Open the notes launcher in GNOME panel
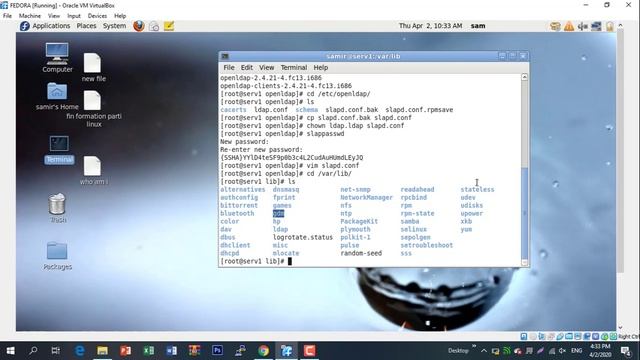The height and width of the screenshot is (360, 640). pos(169,26)
